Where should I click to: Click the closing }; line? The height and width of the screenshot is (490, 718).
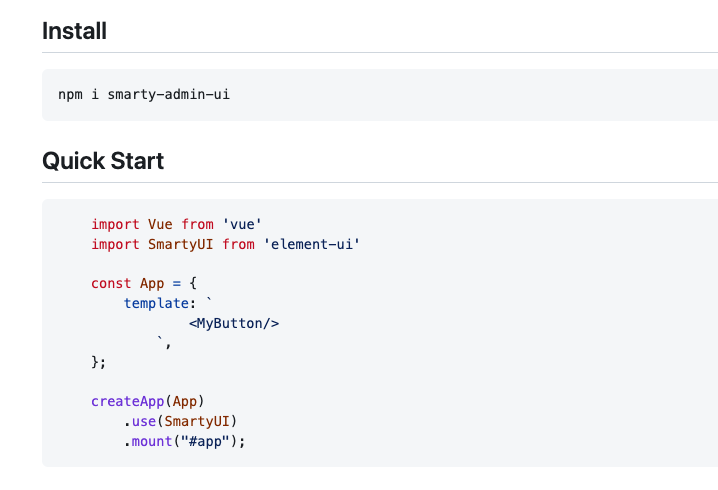98,361
